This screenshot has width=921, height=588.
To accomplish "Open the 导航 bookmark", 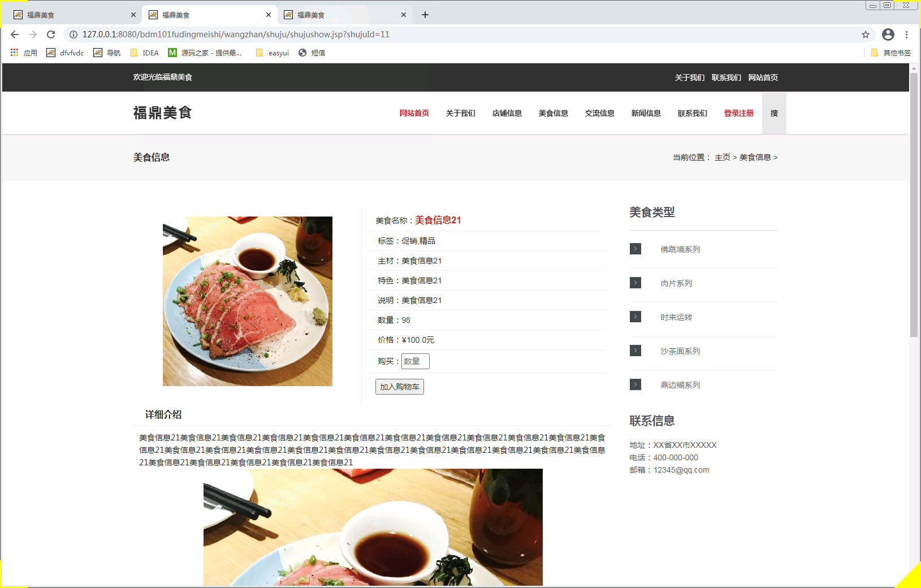I will pyautogui.click(x=107, y=53).
